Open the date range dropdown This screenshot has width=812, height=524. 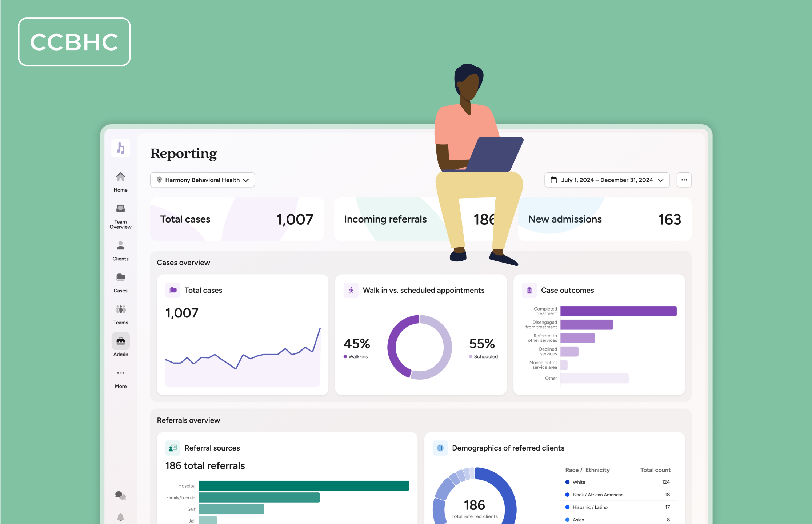607,180
